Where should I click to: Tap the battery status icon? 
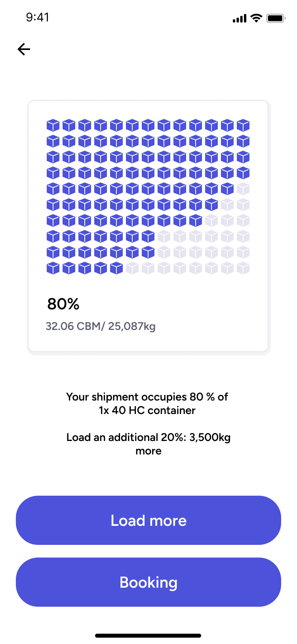[276, 18]
